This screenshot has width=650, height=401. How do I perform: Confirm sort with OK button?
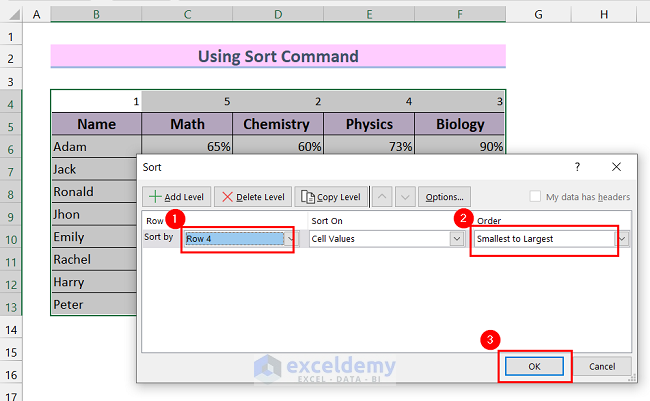[x=535, y=366]
